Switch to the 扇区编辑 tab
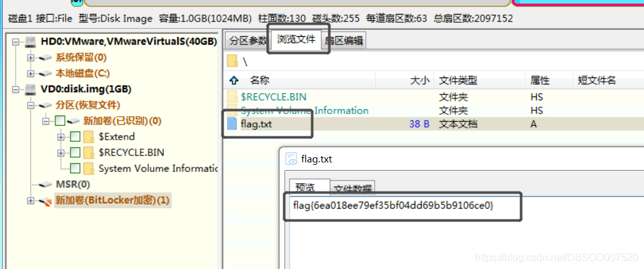 [344, 40]
